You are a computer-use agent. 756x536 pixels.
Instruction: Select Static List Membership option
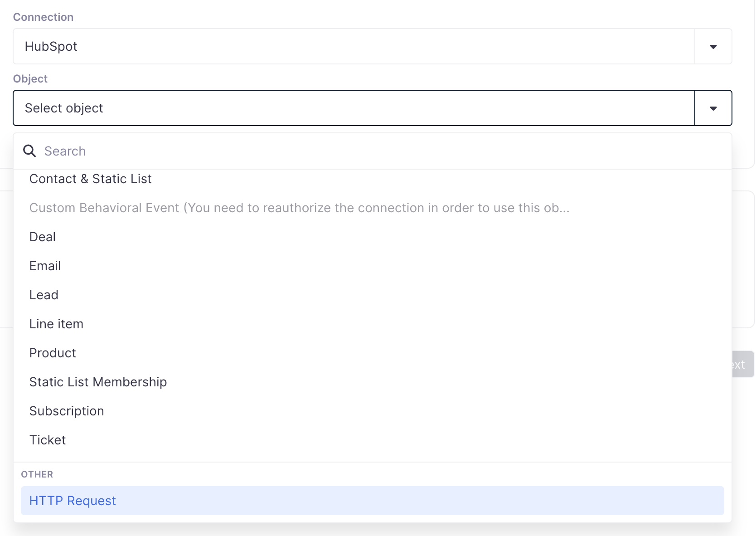pyautogui.click(x=98, y=382)
